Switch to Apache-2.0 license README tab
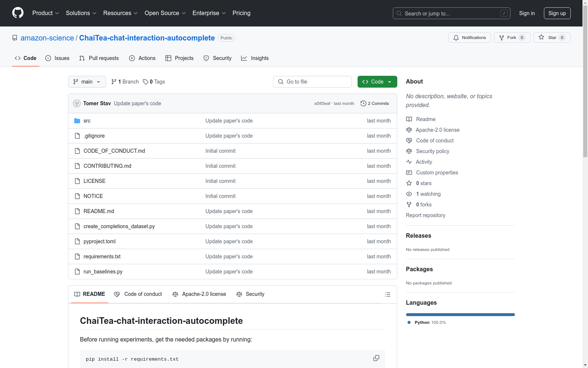This screenshot has height=368, width=588. click(x=199, y=294)
